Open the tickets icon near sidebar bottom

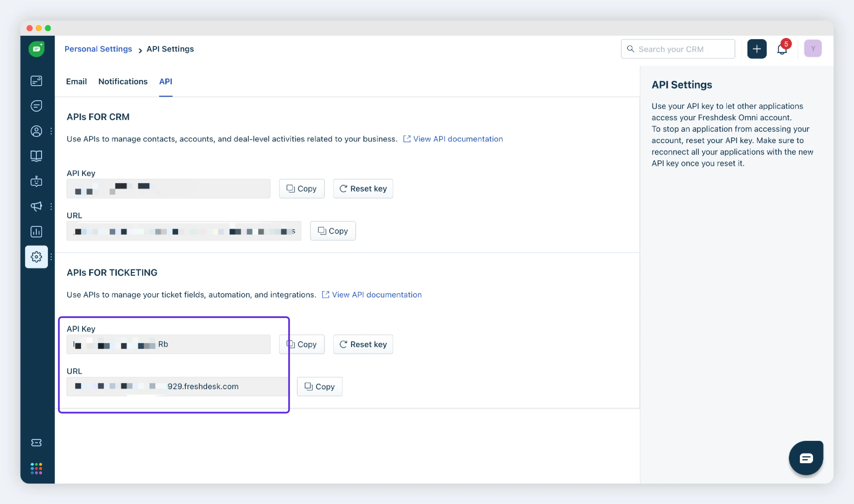pos(36,443)
